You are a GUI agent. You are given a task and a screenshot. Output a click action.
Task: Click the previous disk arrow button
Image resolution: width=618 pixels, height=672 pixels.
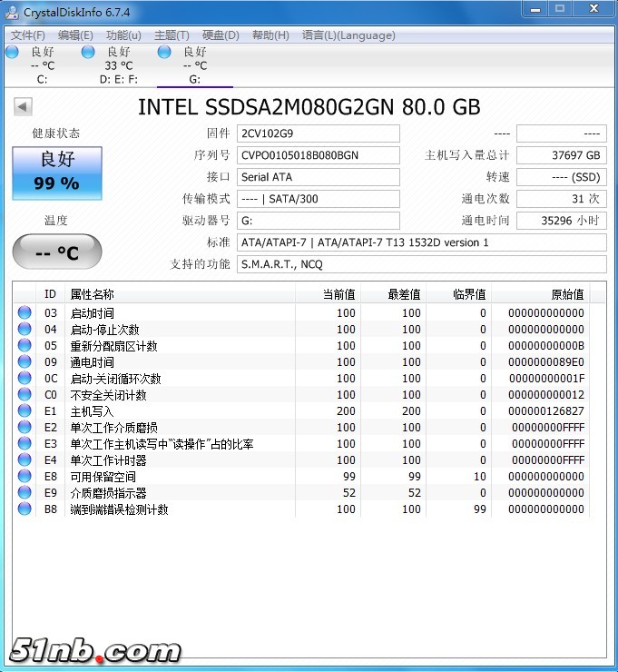tap(23, 107)
